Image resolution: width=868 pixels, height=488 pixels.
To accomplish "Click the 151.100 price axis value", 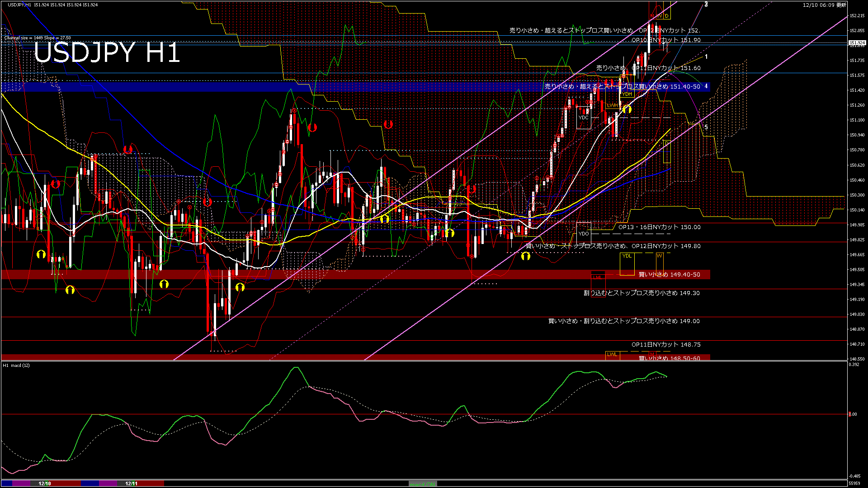I will point(857,120).
